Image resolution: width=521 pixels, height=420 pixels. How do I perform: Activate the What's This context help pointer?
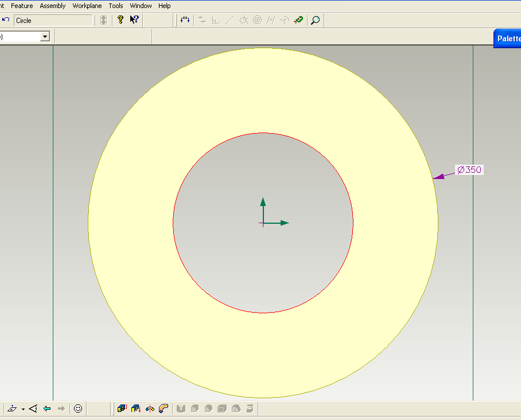134,20
